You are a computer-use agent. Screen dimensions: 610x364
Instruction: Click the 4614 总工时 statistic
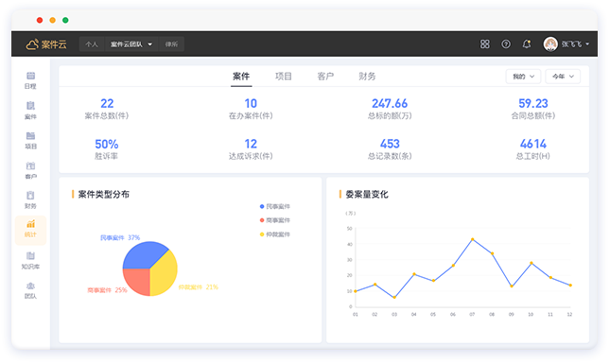point(533,149)
